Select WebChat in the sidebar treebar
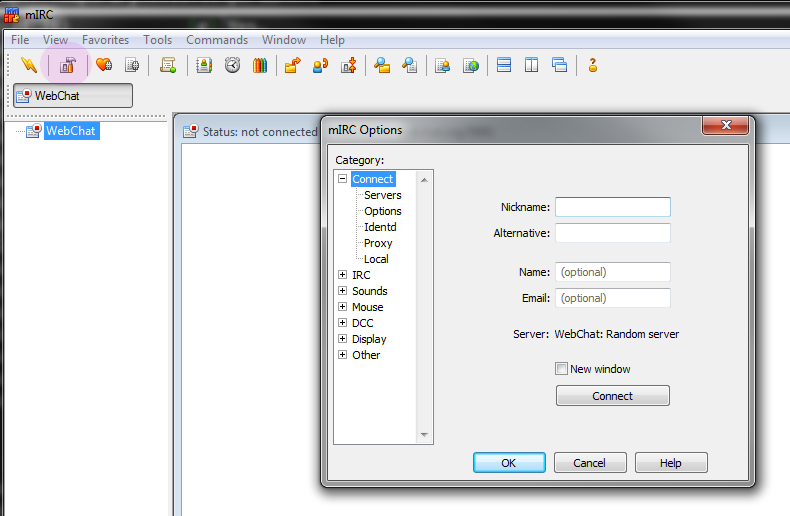790x516 pixels. [x=72, y=131]
